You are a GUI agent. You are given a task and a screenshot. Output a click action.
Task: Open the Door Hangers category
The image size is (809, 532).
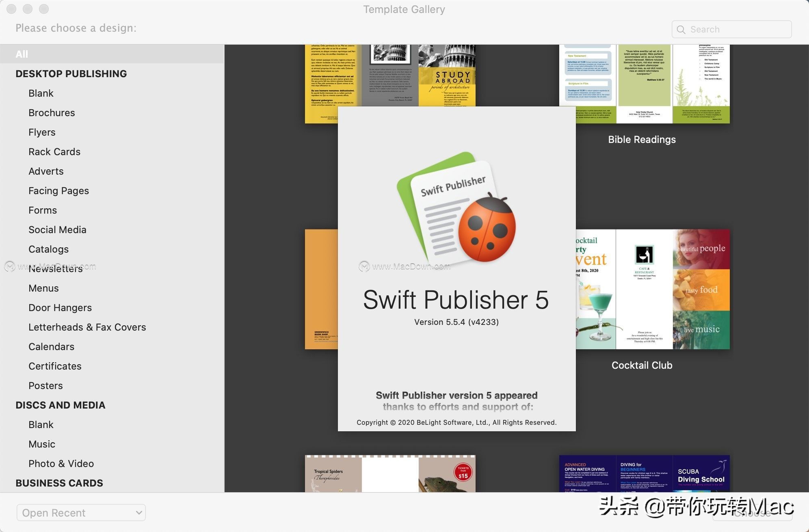pos(60,308)
